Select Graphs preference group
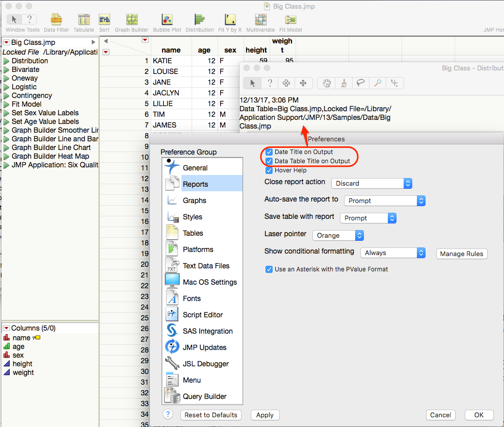Screen dimensions: 504x427 pyautogui.click(x=203, y=200)
